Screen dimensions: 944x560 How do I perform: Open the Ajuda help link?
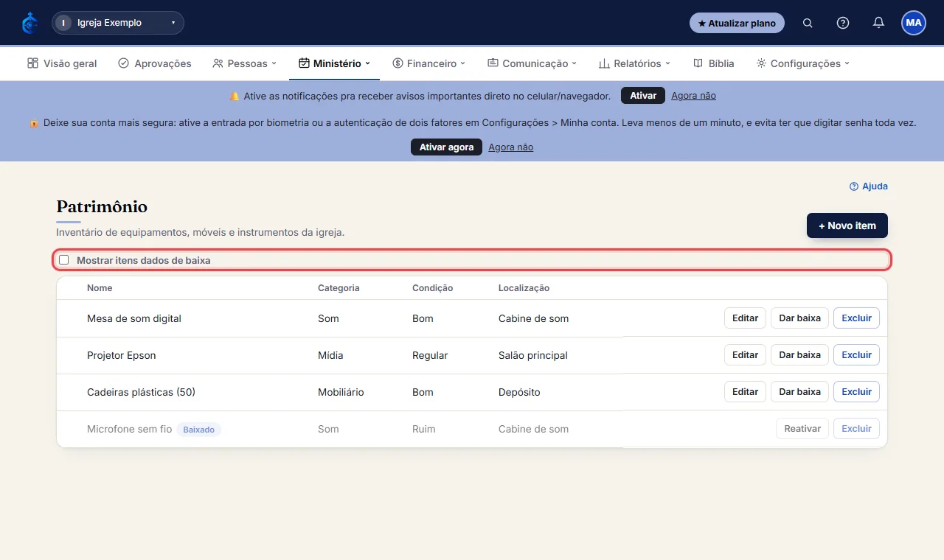869,186
